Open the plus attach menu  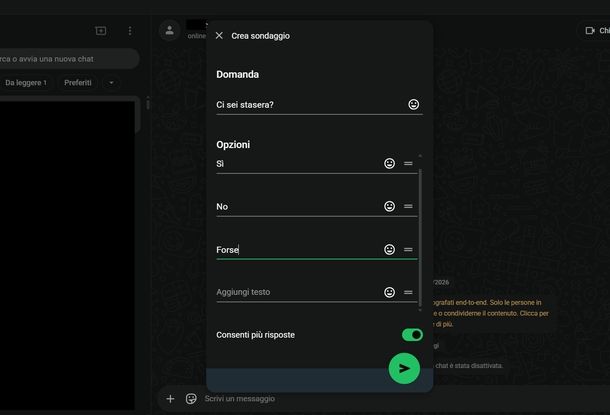[x=170, y=399]
